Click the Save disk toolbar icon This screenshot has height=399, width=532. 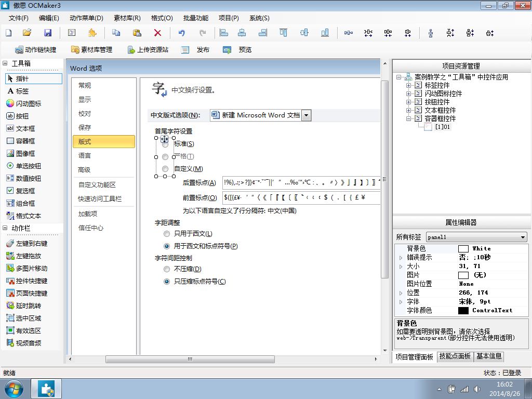pyautogui.click(x=48, y=33)
